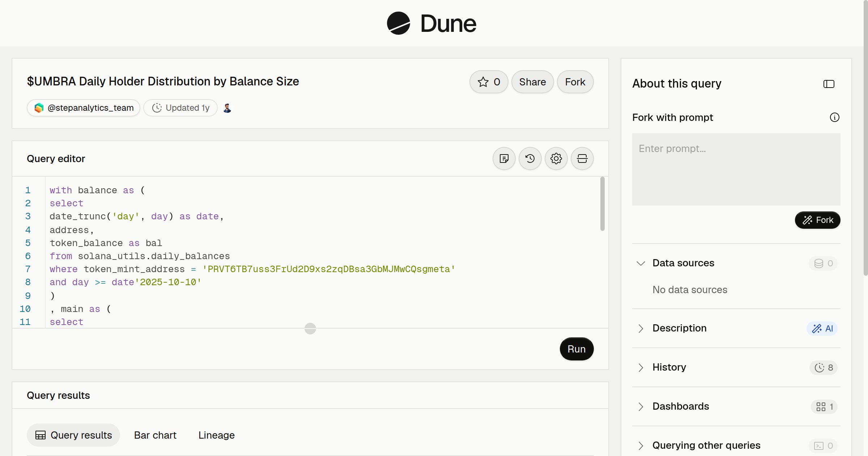Run the query

(x=576, y=349)
